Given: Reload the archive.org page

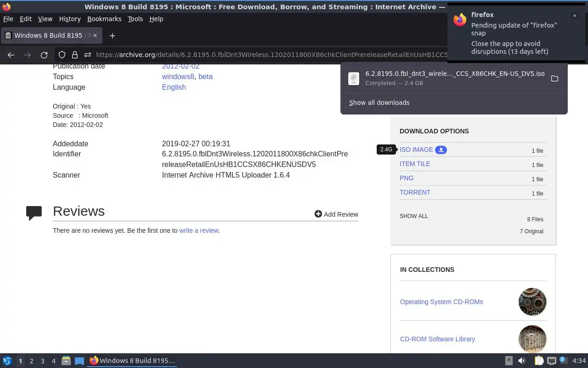Looking at the screenshot, I should [44, 55].
